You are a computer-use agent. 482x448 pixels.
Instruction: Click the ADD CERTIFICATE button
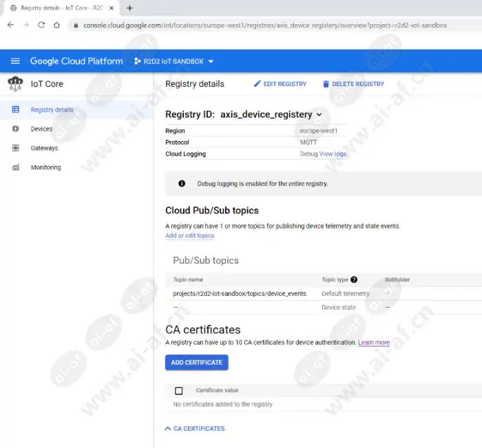coord(197,362)
